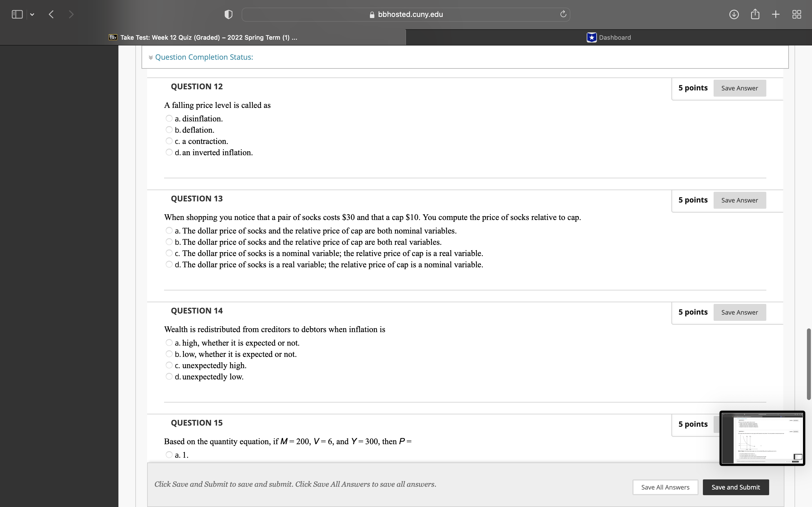Pick option a. 1. for Question 15

169,455
